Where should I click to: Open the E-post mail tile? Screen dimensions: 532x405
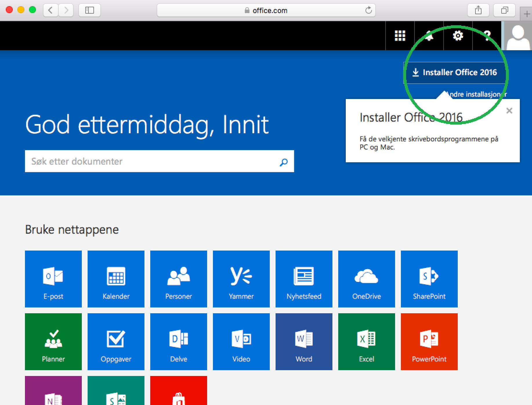point(53,279)
